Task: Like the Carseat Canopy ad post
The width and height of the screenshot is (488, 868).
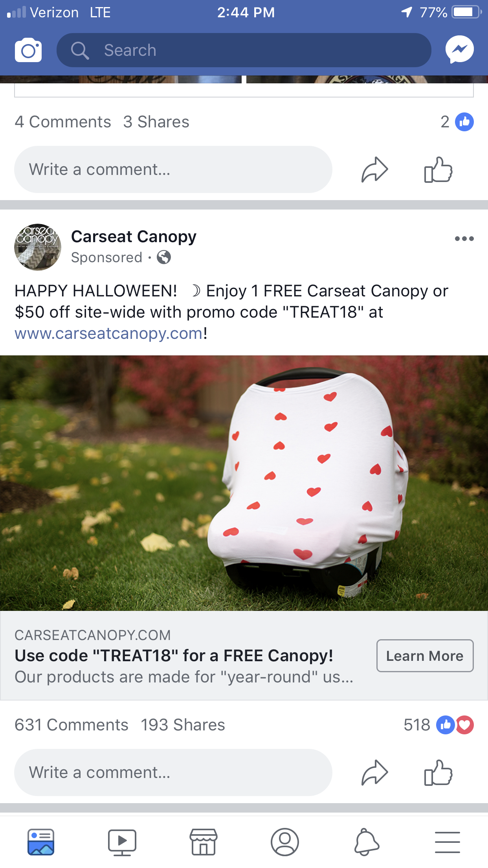Action: pyautogui.click(x=438, y=773)
